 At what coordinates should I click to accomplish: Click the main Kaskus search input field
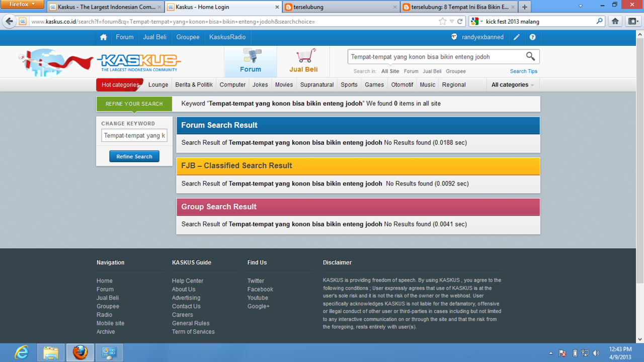436,57
